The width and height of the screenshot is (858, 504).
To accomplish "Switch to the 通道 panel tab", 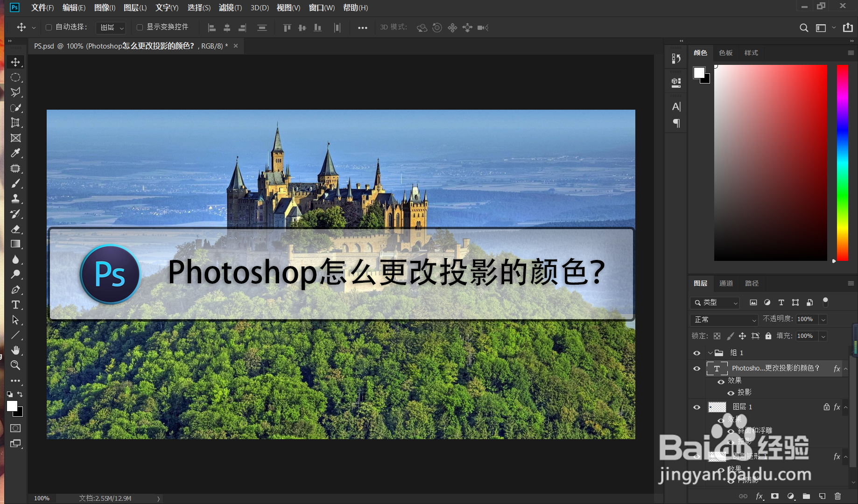I will point(726,283).
